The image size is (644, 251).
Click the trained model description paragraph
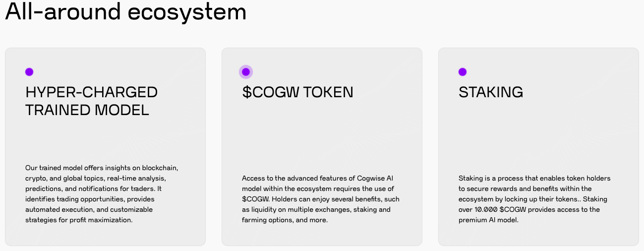click(x=102, y=194)
